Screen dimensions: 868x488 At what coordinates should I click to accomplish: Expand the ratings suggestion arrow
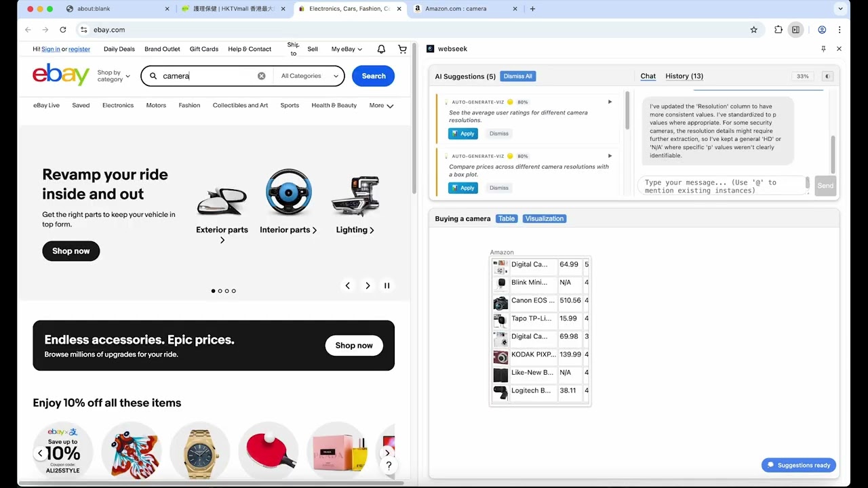click(610, 102)
